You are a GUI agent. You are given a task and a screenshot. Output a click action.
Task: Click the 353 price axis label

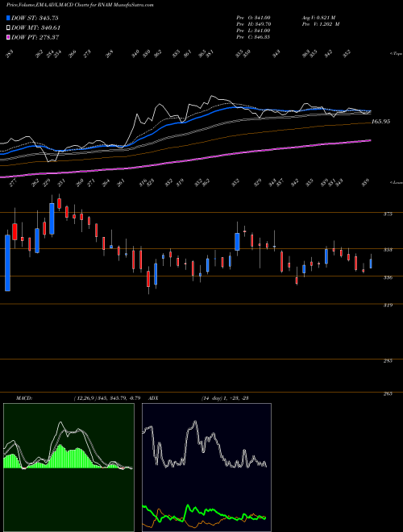click(x=388, y=250)
